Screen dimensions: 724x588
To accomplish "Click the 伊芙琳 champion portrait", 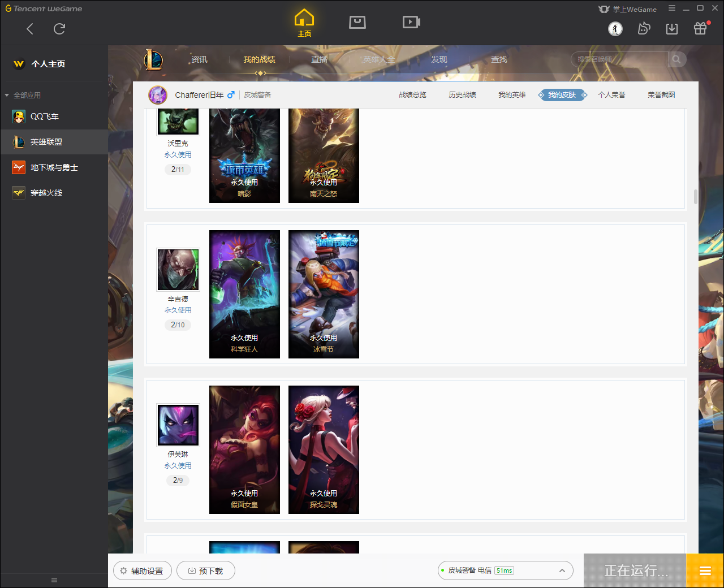I will point(178,425).
